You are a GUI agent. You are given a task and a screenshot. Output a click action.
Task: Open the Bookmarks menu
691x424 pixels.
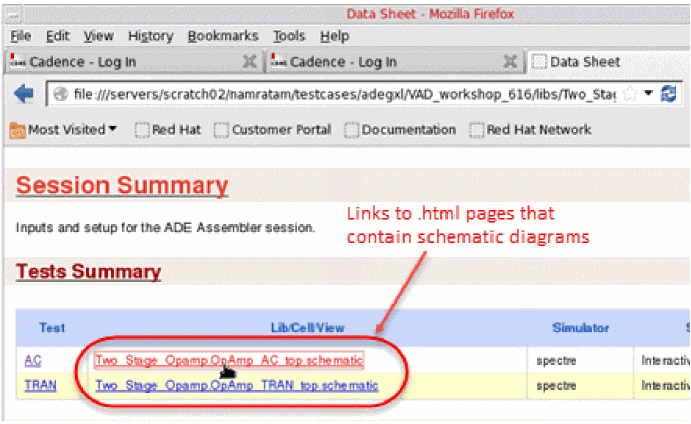click(x=223, y=36)
